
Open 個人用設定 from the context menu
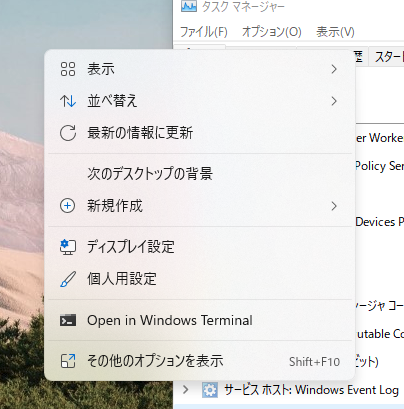200,279
